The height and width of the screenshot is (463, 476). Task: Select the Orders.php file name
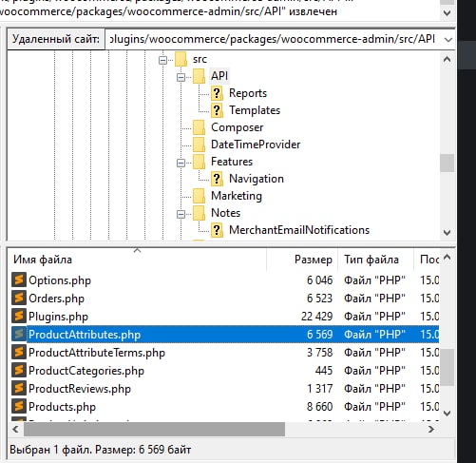coord(56,299)
